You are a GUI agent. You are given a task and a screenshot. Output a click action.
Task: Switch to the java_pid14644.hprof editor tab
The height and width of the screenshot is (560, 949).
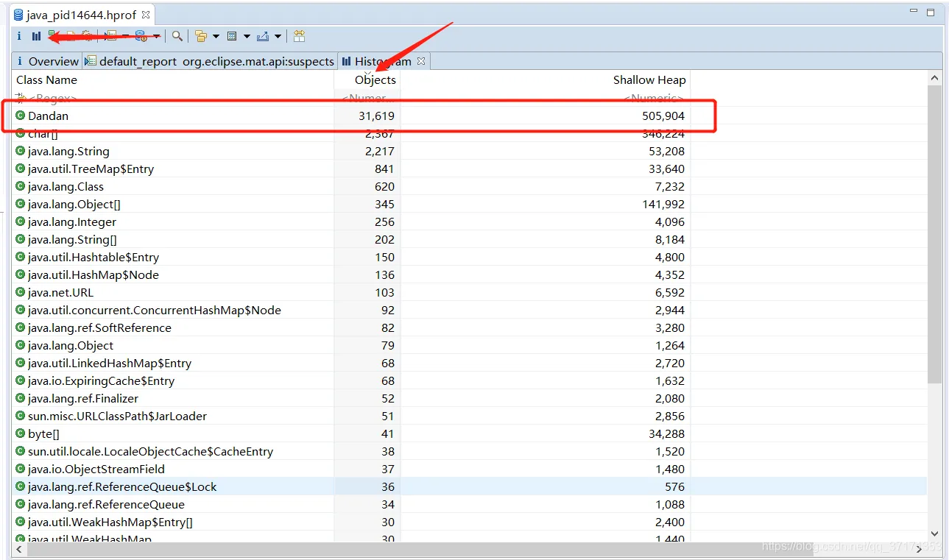click(x=82, y=15)
